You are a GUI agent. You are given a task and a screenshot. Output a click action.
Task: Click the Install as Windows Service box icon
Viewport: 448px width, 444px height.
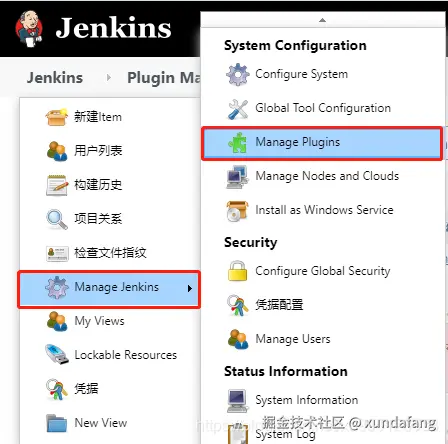pyautogui.click(x=237, y=211)
